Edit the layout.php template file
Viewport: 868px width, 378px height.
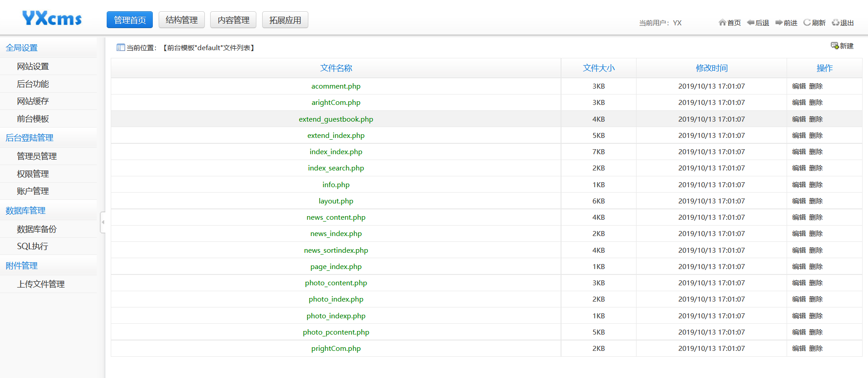click(x=799, y=201)
